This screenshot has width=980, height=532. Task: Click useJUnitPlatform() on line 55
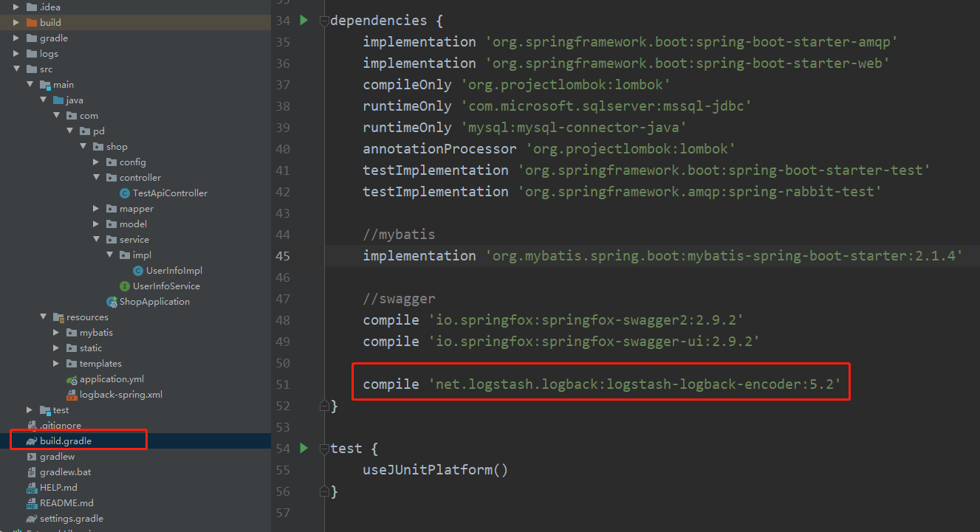coord(436,470)
